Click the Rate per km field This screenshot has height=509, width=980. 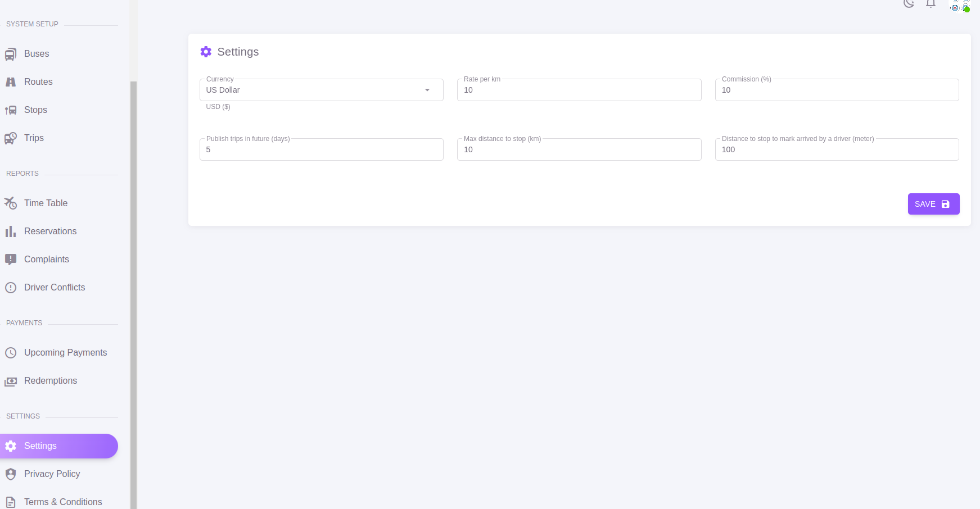click(x=579, y=90)
